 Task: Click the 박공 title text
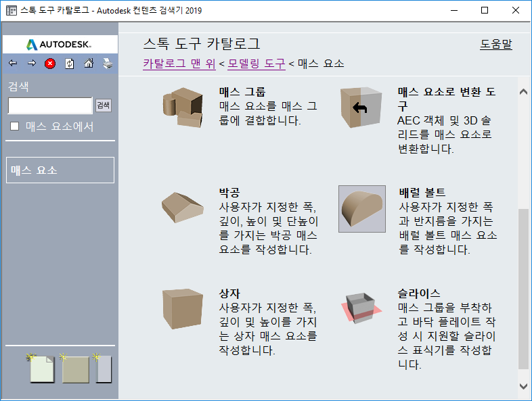(229, 193)
